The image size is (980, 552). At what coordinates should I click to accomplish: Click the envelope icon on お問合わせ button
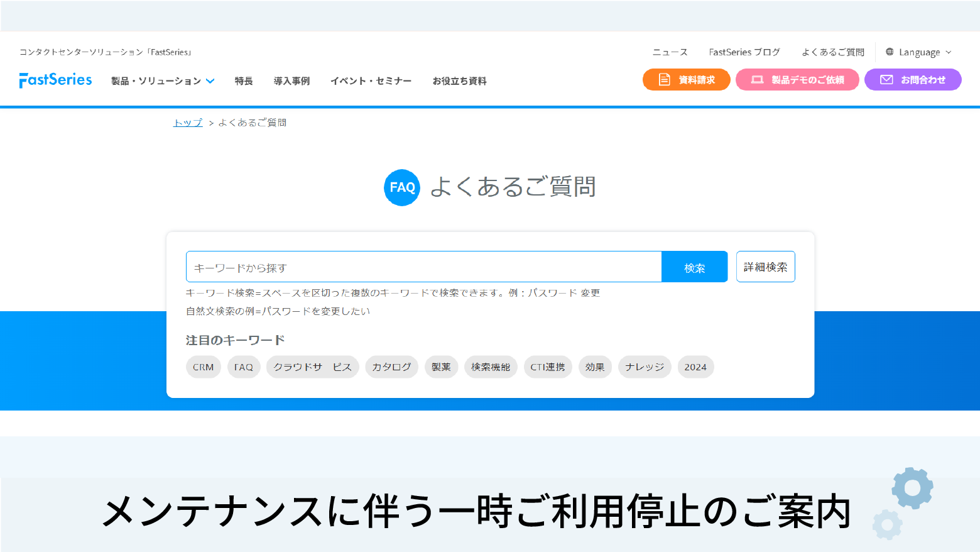887,79
